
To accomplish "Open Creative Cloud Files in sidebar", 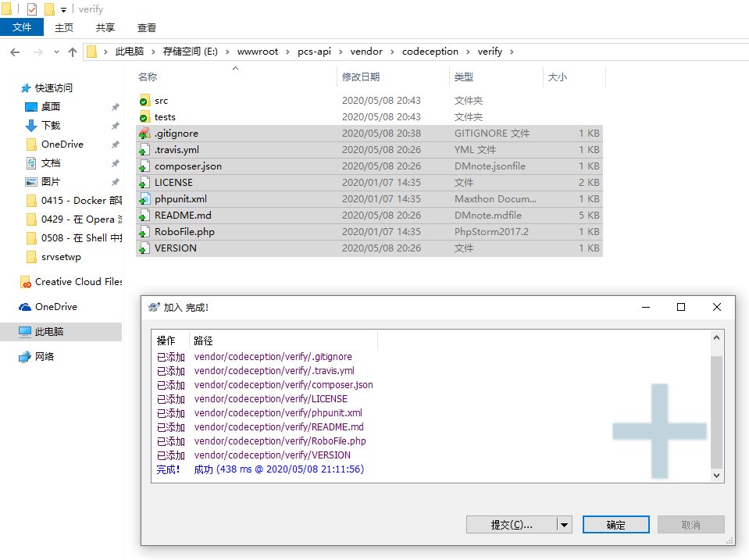I will [78, 282].
